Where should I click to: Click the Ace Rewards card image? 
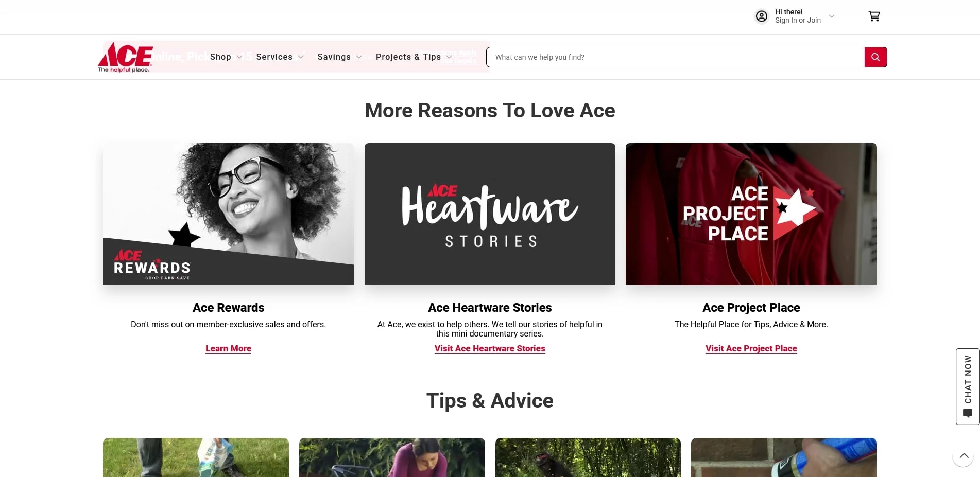click(228, 214)
